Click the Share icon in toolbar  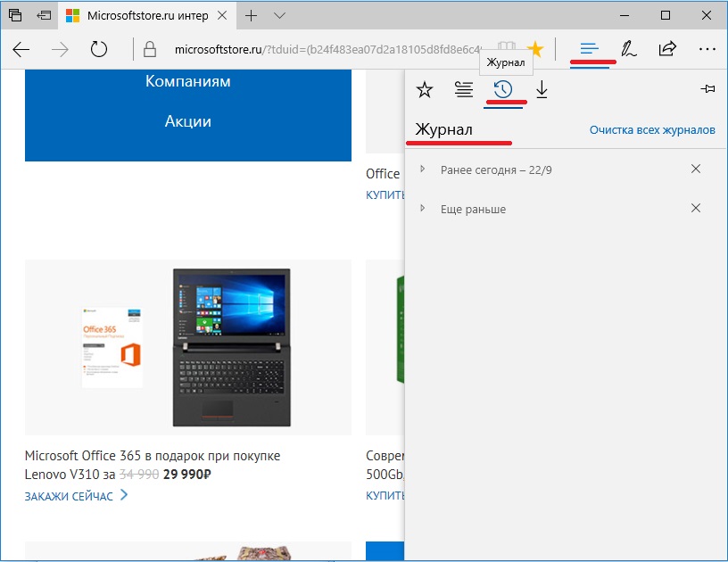coord(667,49)
